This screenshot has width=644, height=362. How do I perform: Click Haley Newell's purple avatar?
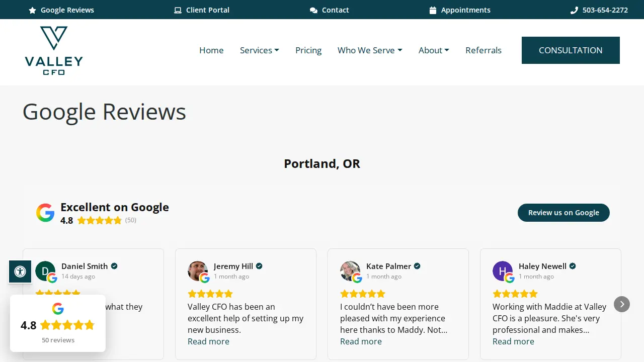coord(503,271)
